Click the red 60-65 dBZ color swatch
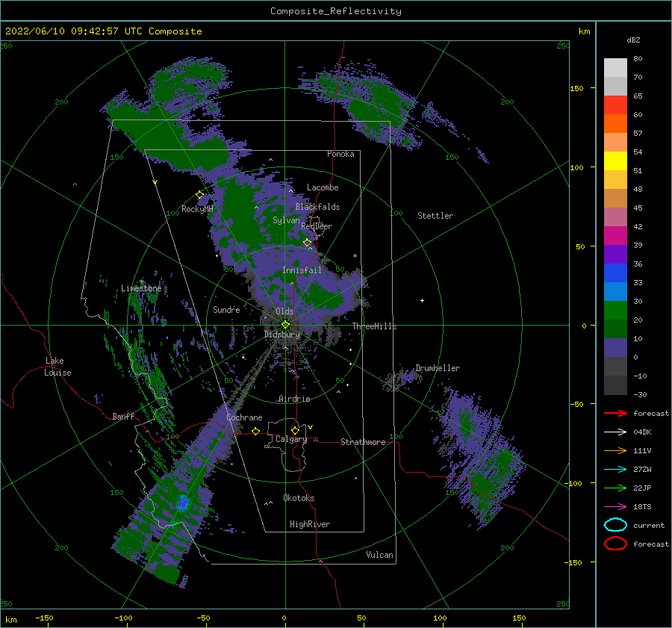Image resolution: width=672 pixels, height=628 pixels. click(x=615, y=105)
